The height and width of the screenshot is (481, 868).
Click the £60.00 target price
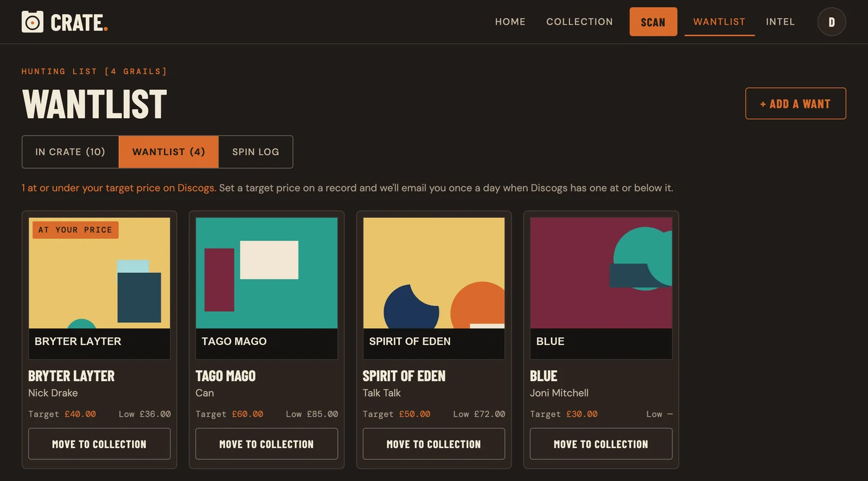(247, 414)
